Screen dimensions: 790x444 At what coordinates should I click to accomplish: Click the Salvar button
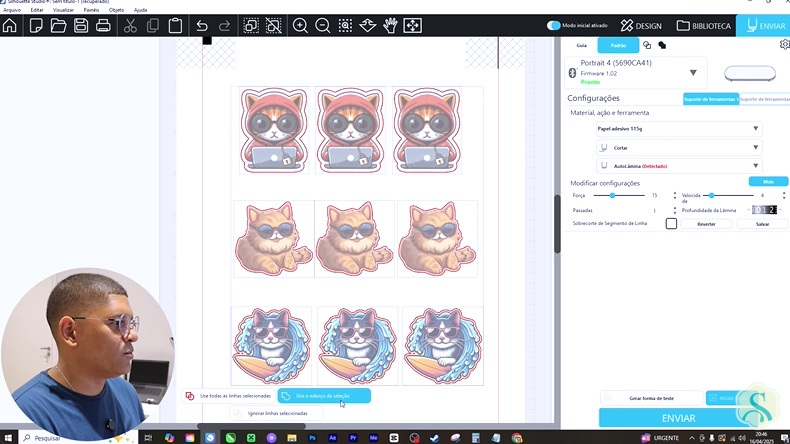[x=762, y=224]
